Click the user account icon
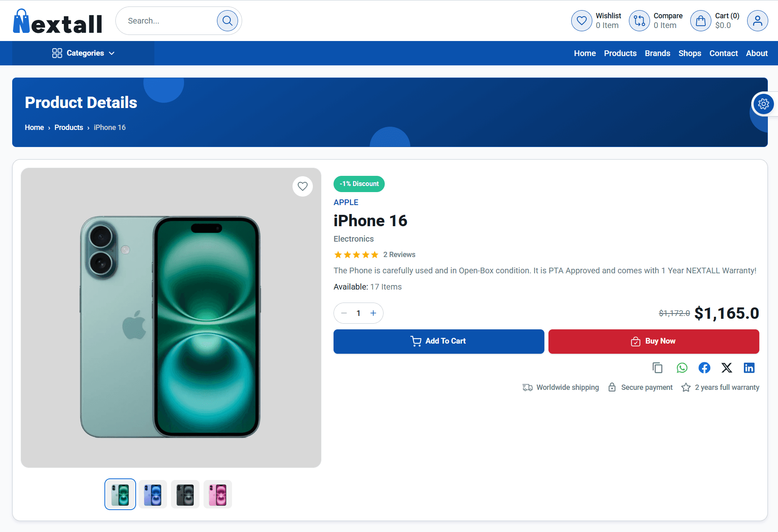Image resolution: width=778 pixels, height=532 pixels. pos(757,20)
